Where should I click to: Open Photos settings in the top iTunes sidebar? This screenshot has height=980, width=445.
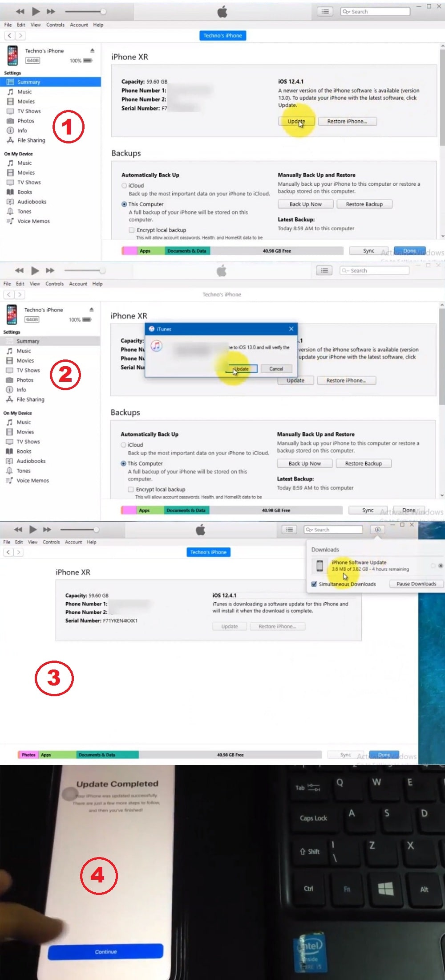(x=25, y=121)
